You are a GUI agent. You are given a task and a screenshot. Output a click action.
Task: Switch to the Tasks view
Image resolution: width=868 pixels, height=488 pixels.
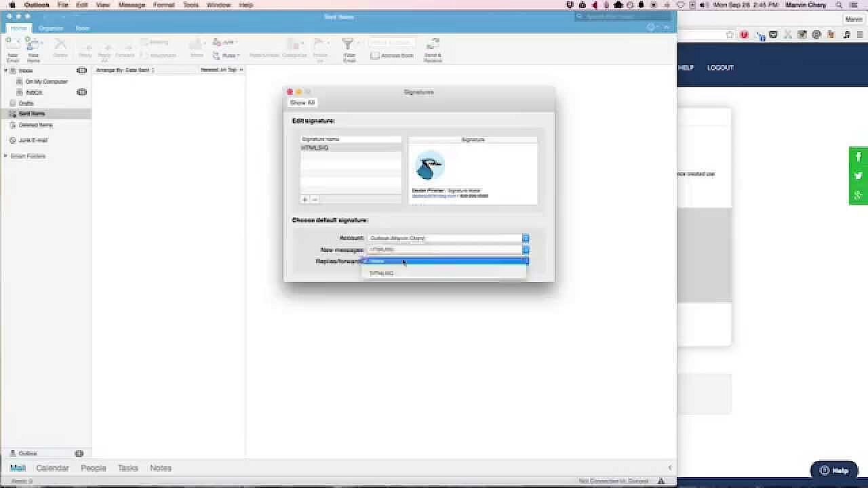point(128,468)
